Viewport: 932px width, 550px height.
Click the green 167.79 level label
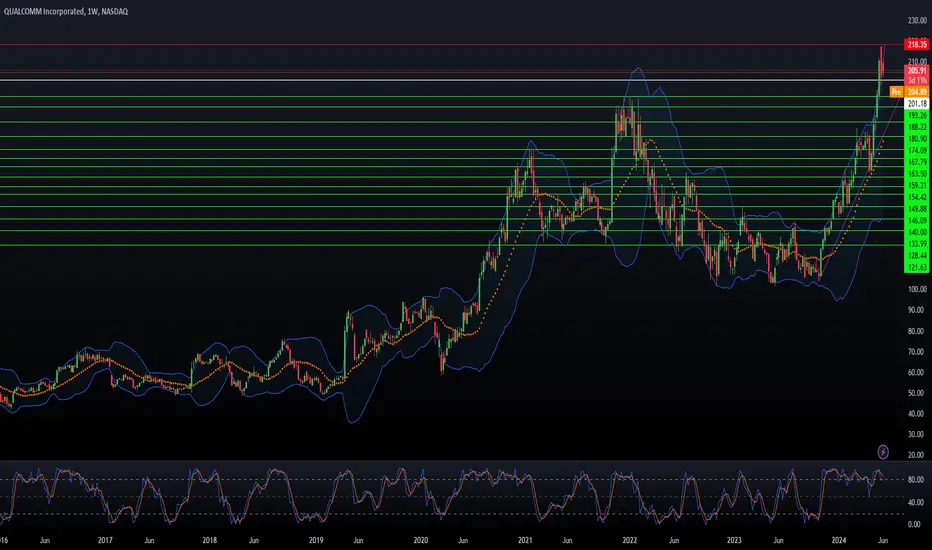click(x=917, y=162)
